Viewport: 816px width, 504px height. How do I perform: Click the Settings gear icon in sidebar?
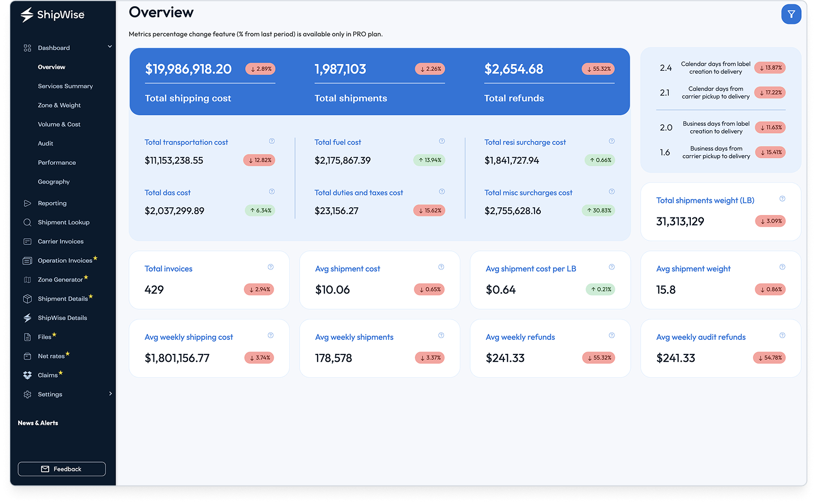click(27, 395)
